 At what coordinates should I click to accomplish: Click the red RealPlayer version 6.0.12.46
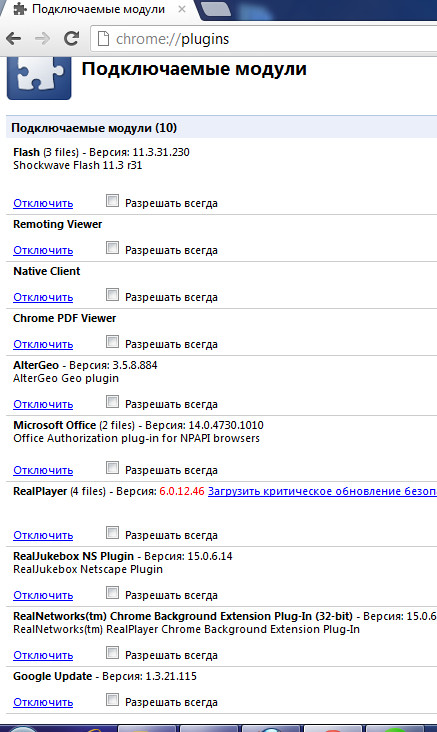tap(182, 491)
